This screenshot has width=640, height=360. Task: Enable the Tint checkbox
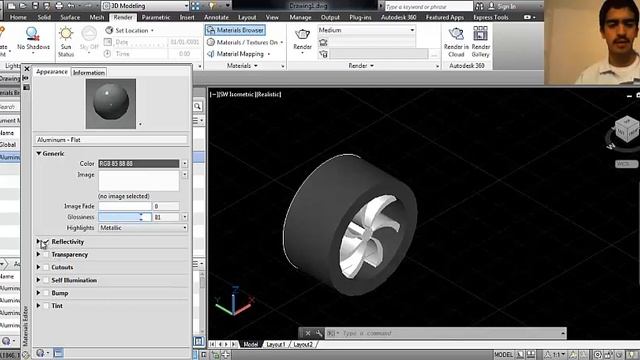46,305
